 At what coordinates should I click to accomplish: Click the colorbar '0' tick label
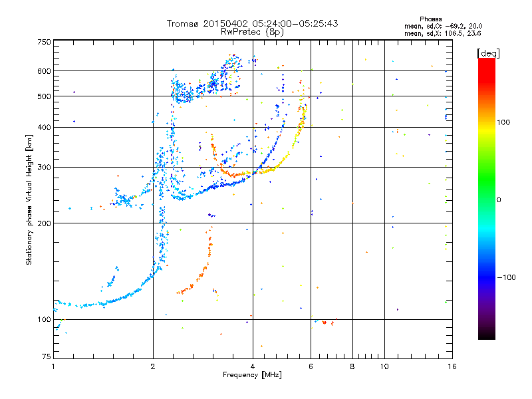pyautogui.click(x=499, y=200)
